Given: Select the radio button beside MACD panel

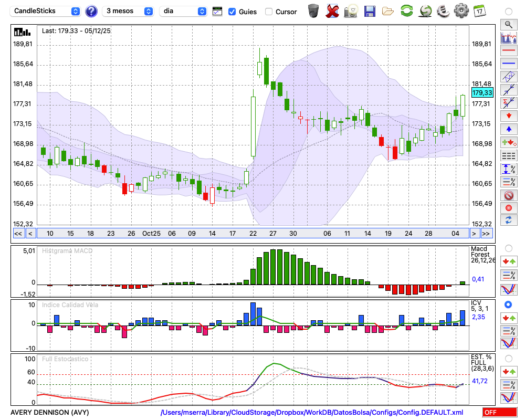Looking at the screenshot, I should coord(508,248).
